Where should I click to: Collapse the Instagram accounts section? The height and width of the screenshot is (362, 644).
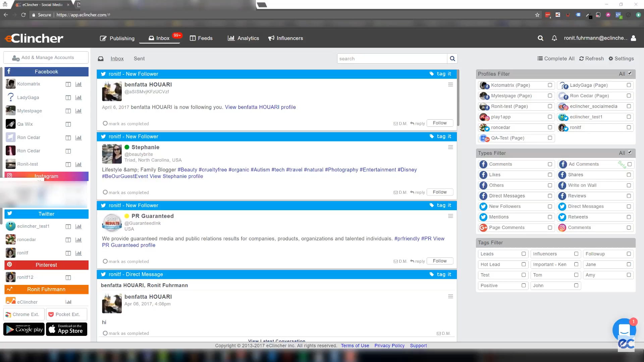(x=46, y=176)
